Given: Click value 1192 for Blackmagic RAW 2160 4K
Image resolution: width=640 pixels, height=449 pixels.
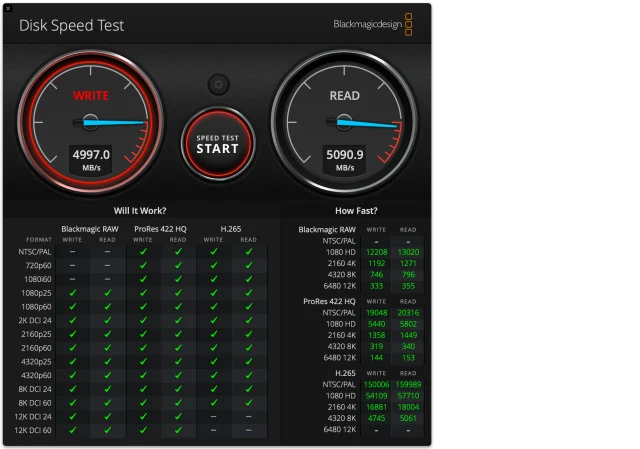Looking at the screenshot, I should coord(376,263).
